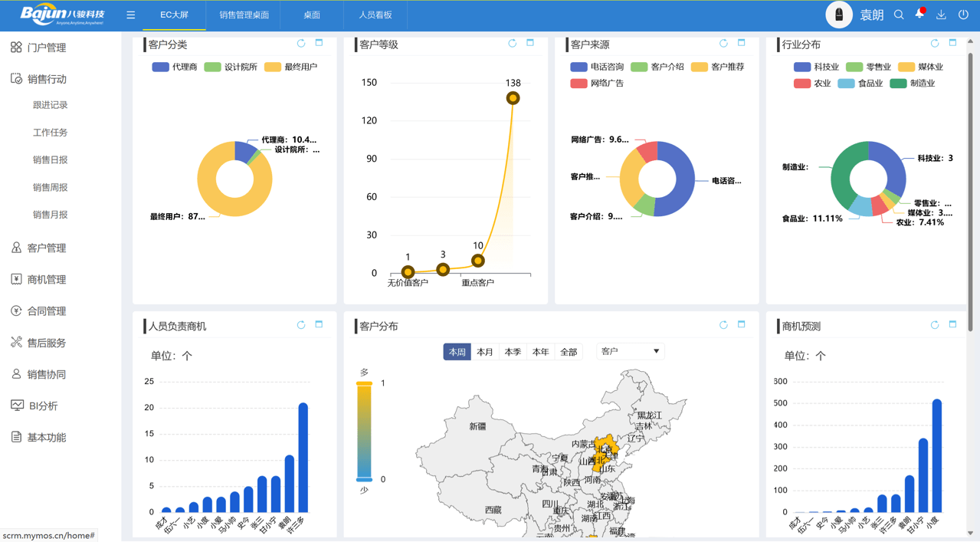Image resolution: width=980 pixels, height=542 pixels.
Task: Collapse the 销售行动 sidebar section
Action: pos(47,79)
